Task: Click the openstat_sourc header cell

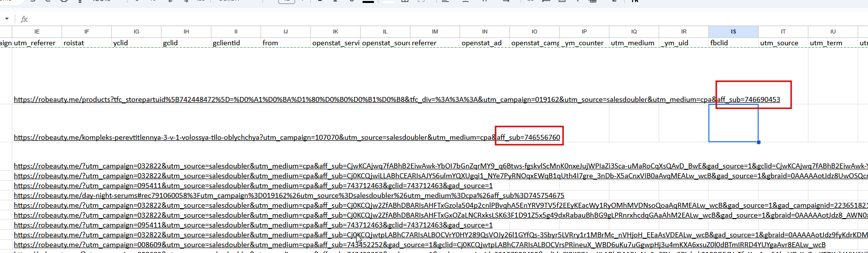Action: pyautogui.click(x=385, y=43)
